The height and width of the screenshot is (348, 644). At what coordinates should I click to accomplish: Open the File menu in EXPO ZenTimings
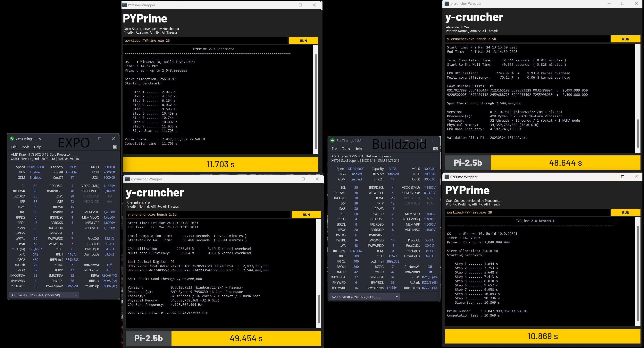[x=14, y=147]
